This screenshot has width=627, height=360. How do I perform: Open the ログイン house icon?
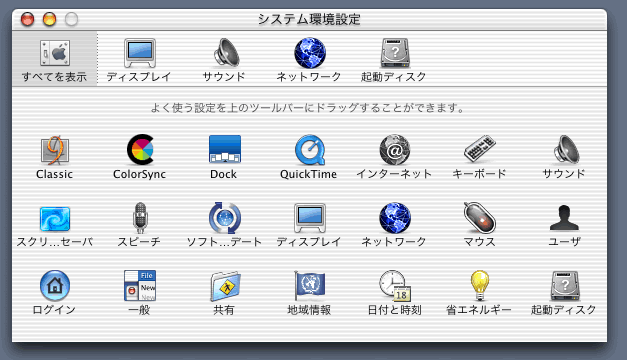[x=55, y=286]
